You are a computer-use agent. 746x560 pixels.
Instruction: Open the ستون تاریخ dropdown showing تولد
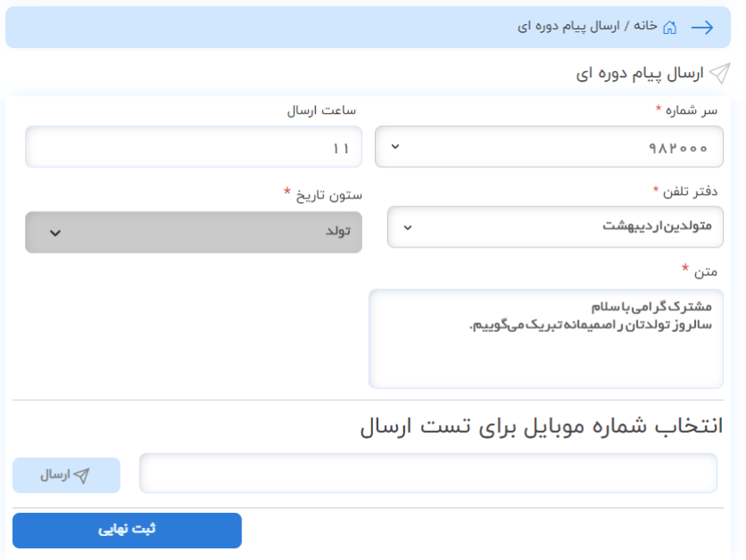193,231
